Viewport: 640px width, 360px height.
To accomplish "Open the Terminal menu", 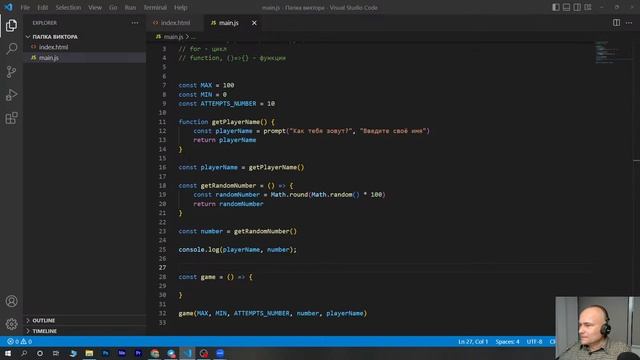I will (155, 7).
